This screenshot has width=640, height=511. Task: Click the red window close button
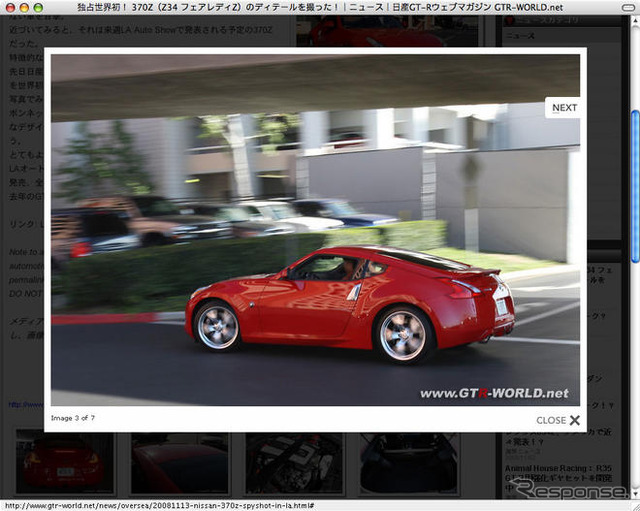pyautogui.click(x=10, y=7)
